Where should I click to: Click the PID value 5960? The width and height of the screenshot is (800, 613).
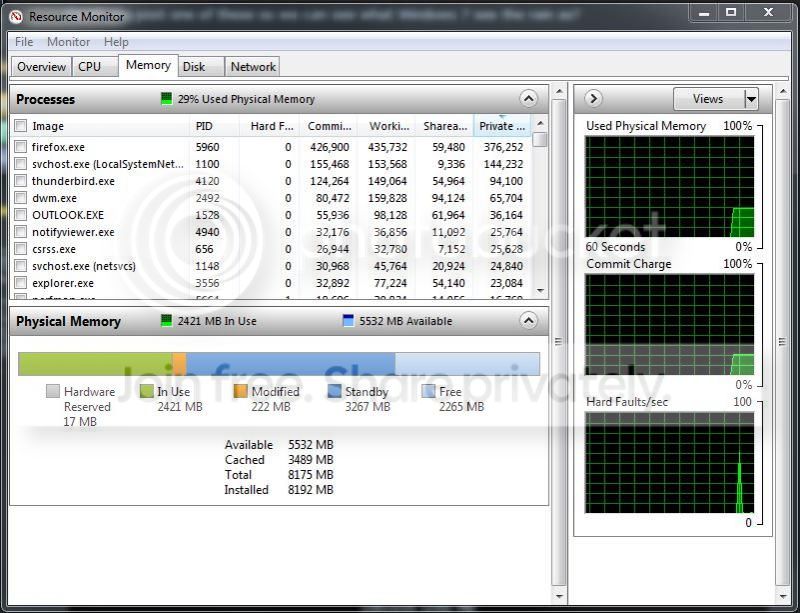point(207,147)
